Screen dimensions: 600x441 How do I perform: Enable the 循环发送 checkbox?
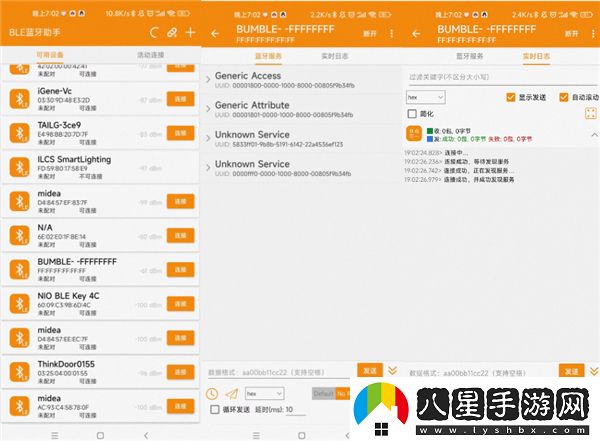215,409
